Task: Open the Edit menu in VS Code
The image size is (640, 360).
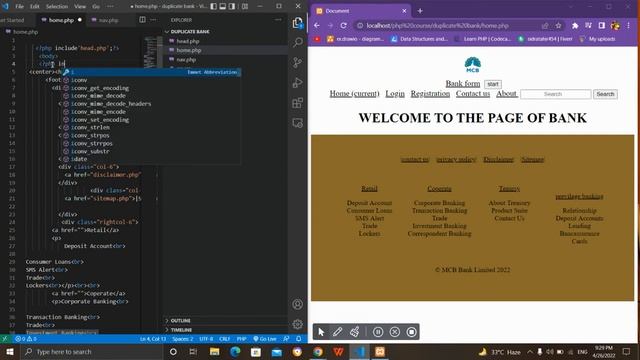Action: pos(35,7)
